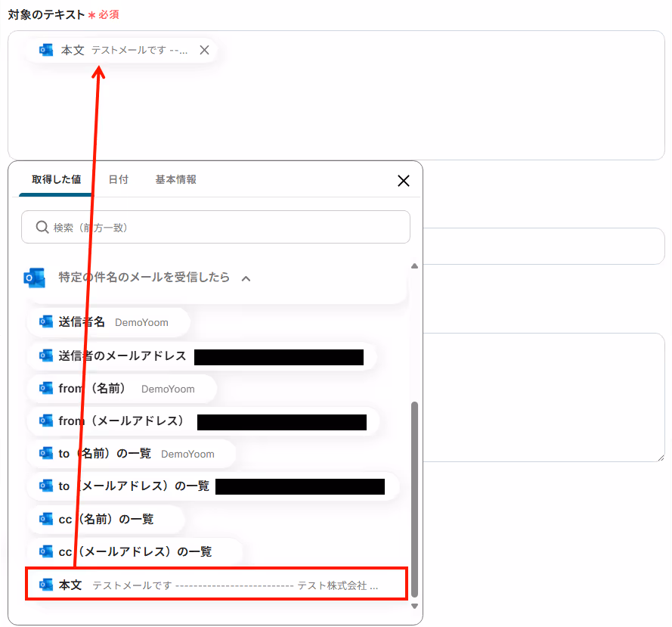Click the resize handle of lower-right textarea
672x627 pixels.
click(661, 458)
